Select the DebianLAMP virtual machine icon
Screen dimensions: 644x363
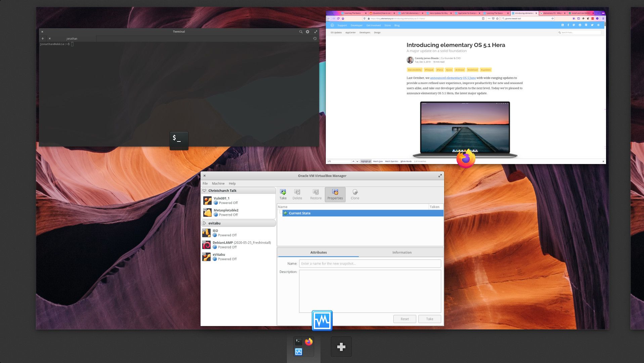coord(206,245)
